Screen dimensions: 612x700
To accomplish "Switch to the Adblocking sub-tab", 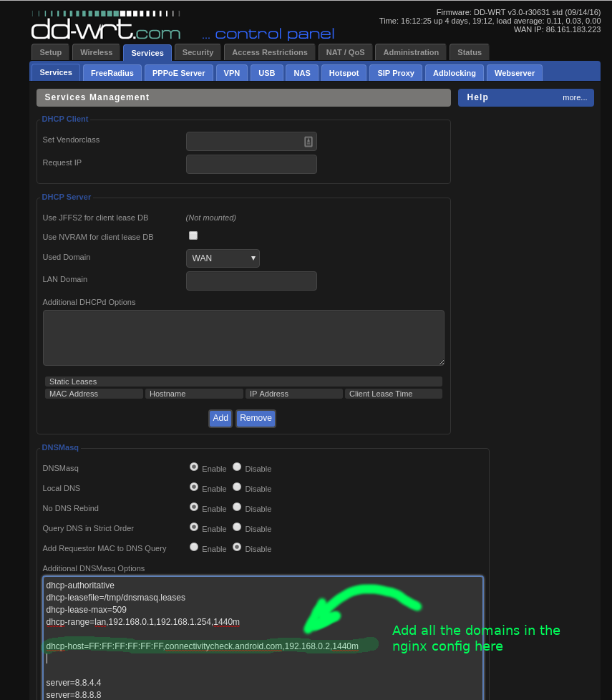I will (x=455, y=73).
